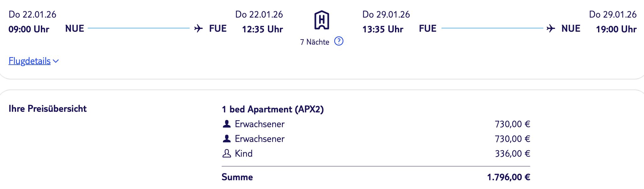Click the Summe total price 1.796,00 €
This screenshot has height=189, width=644.
click(508, 177)
